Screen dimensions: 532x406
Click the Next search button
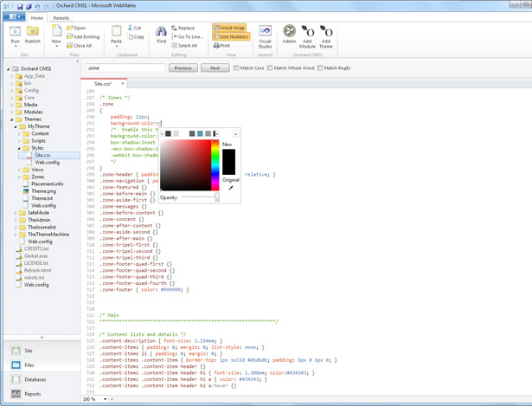[x=215, y=68]
